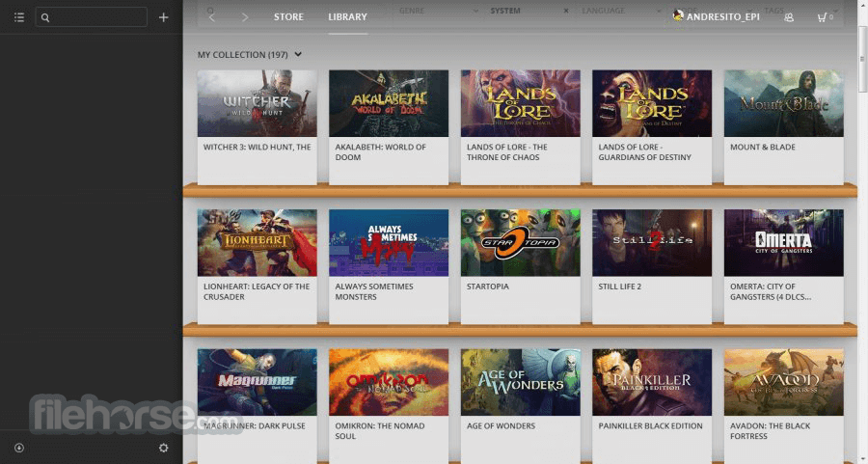868x464 pixels.
Task: Click 'AKALABETH: WORLD OF DOOM' title text
Action: (x=380, y=152)
